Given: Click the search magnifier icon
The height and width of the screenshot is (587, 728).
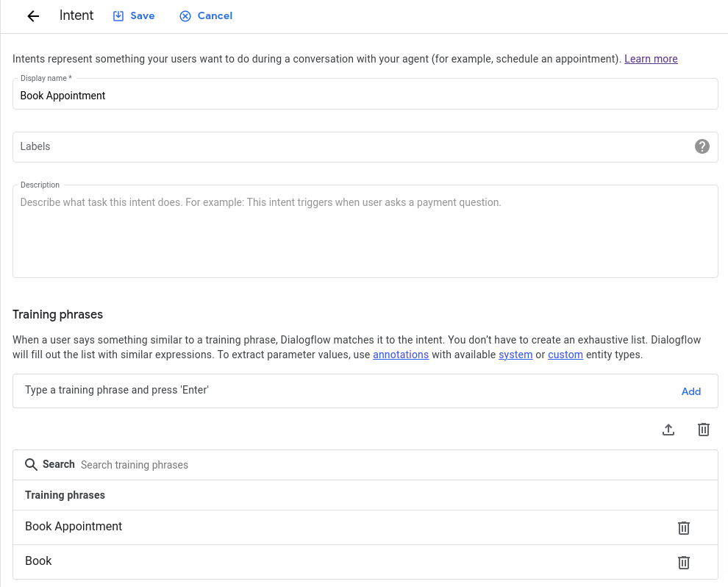Looking at the screenshot, I should [32, 465].
